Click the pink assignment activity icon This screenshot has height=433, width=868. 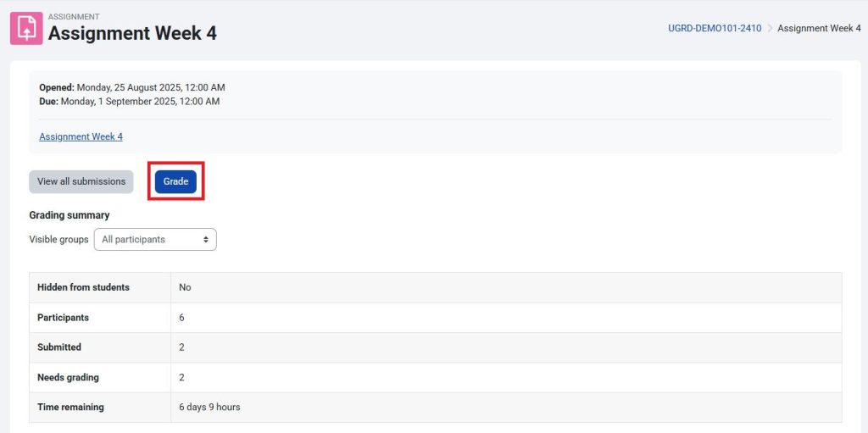pos(26,29)
